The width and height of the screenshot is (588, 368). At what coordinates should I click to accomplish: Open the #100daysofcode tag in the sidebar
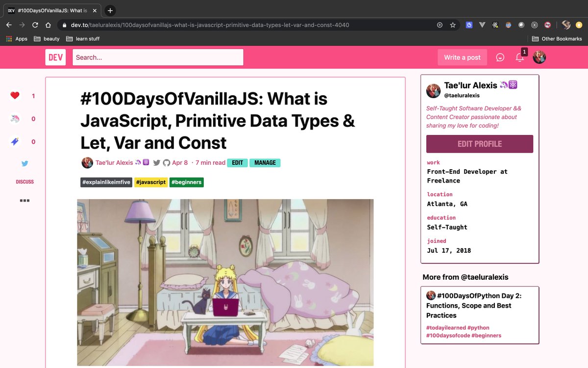click(x=448, y=336)
